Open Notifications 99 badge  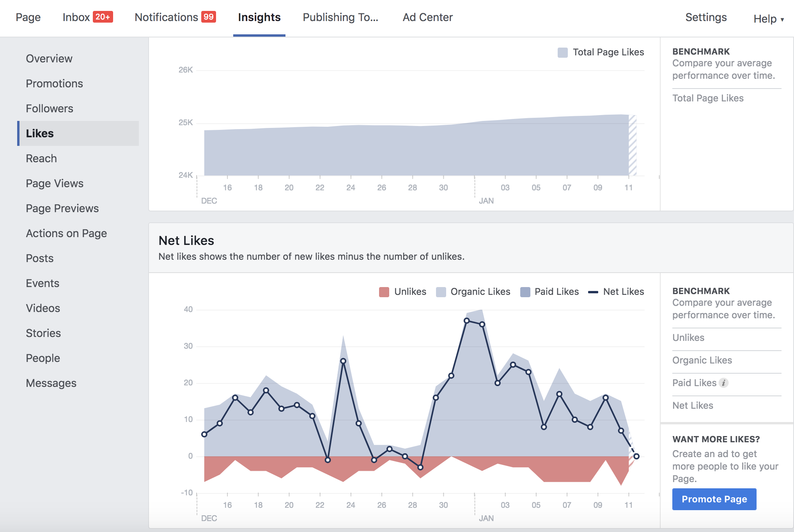point(209,17)
